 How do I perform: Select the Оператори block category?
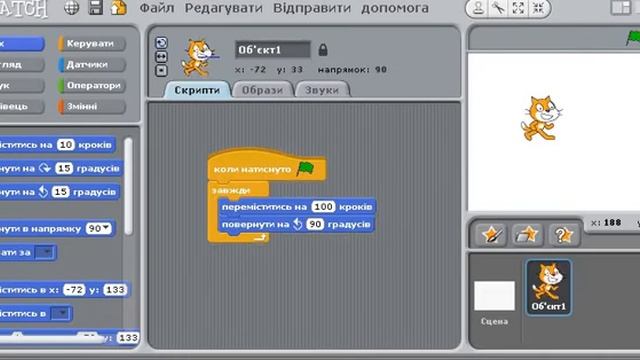click(x=92, y=85)
